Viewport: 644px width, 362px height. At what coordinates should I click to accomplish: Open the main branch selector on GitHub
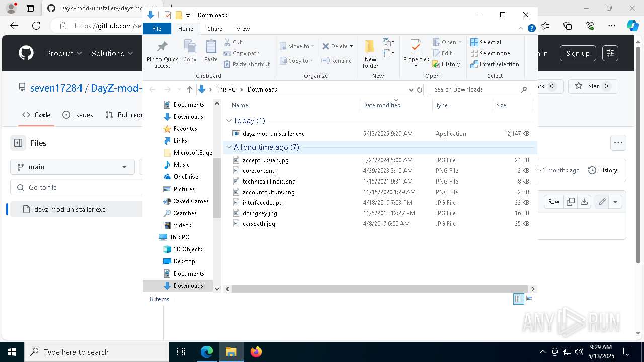click(72, 167)
